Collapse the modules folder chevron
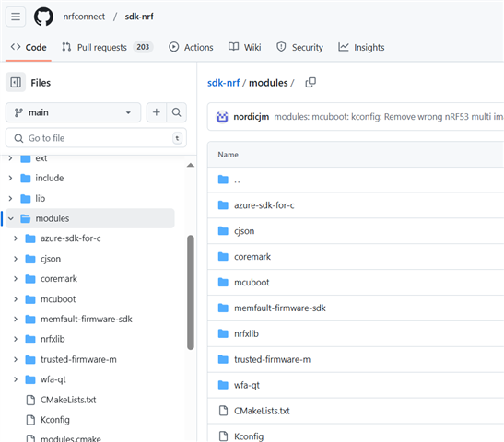504x442 pixels. coord(11,218)
